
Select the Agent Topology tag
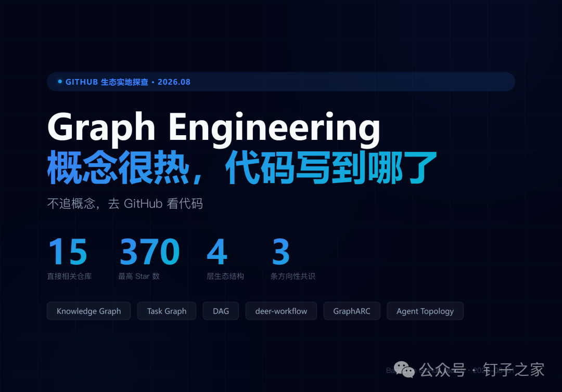425,311
